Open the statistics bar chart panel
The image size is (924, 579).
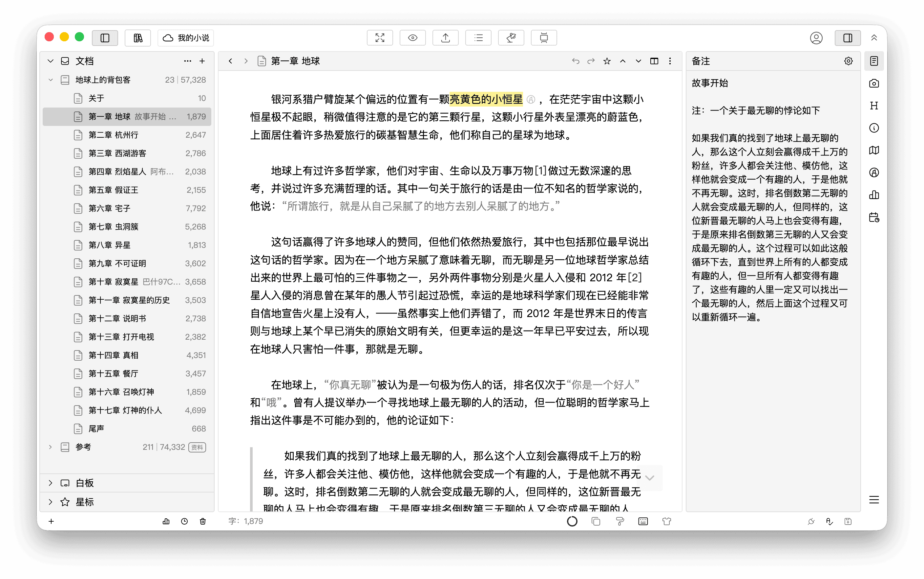click(x=873, y=195)
